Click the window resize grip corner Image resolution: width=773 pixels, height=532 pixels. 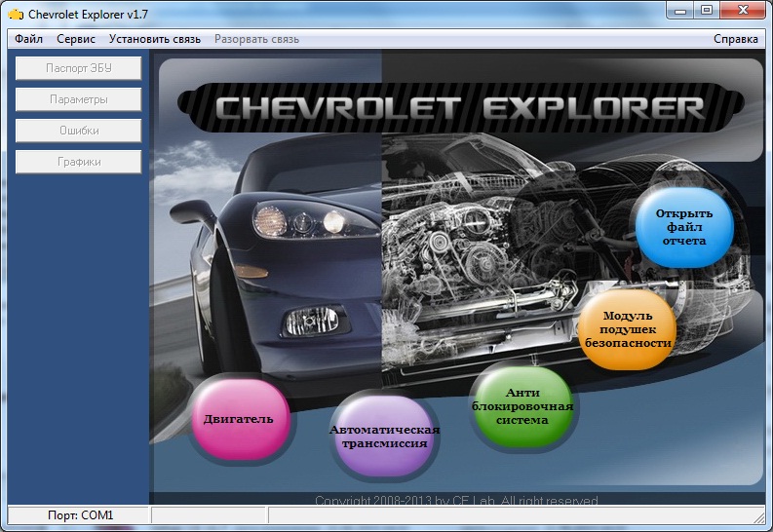[x=759, y=517]
